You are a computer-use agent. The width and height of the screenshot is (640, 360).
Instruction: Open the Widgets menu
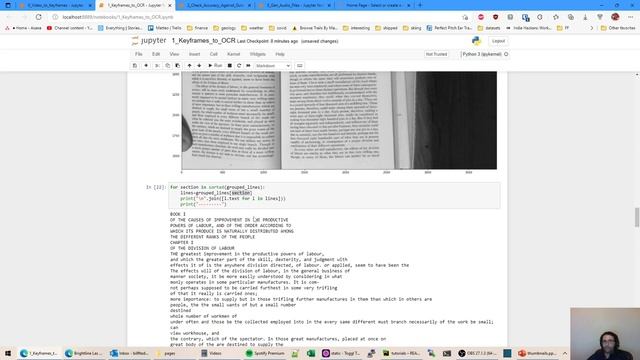258,54
